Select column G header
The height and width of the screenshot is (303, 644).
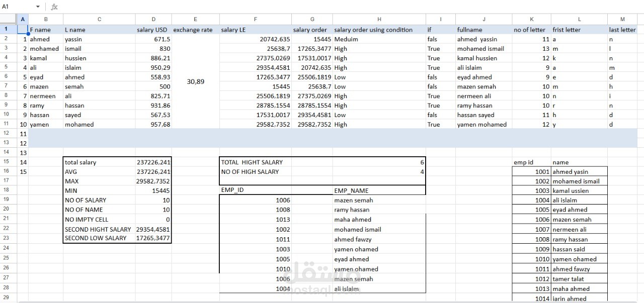pos(312,20)
